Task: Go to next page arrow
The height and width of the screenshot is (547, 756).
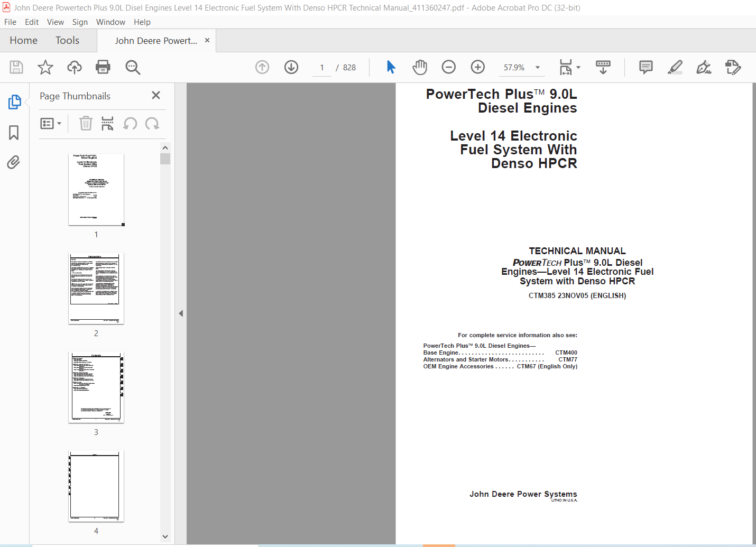Action: tap(291, 67)
